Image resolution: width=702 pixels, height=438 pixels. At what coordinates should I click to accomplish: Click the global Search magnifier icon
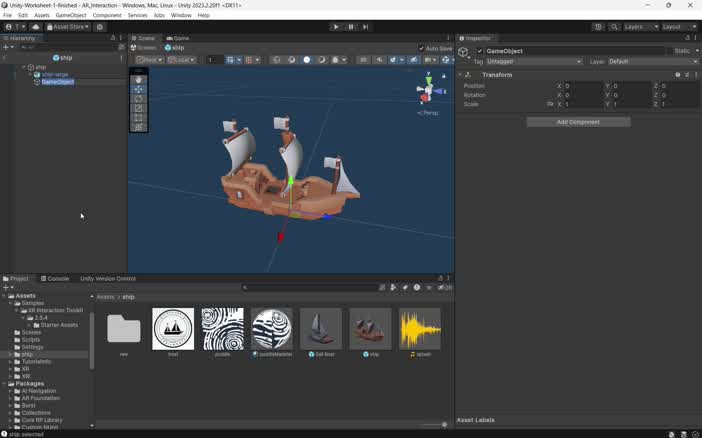click(x=614, y=27)
